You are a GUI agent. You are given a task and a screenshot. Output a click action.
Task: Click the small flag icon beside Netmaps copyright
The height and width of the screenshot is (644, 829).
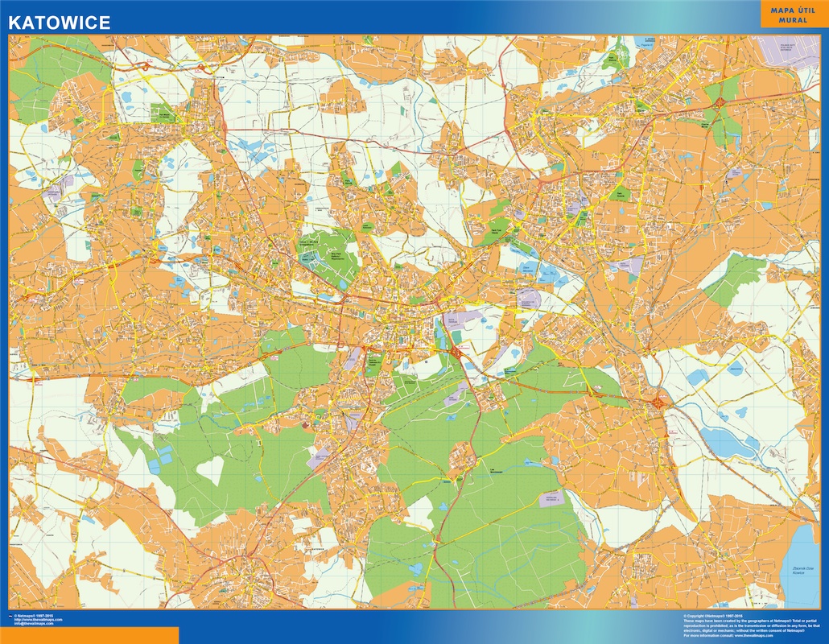coord(10,616)
